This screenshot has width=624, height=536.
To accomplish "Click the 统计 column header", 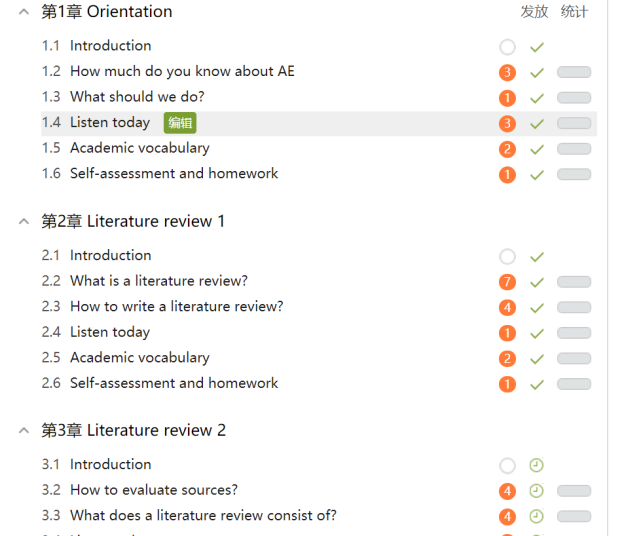I will (x=574, y=12).
